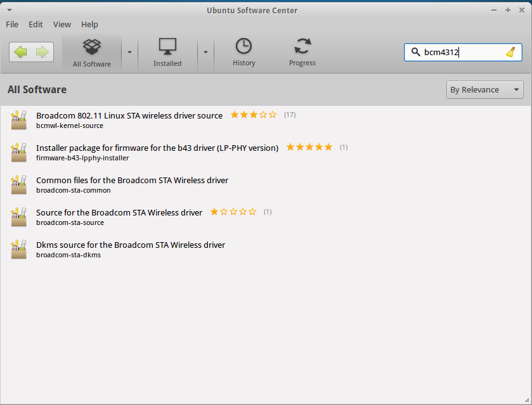This screenshot has width=532, height=405.
Task: Click the firmware-b43-lpphy-installer package icon
Action: pos(18,152)
